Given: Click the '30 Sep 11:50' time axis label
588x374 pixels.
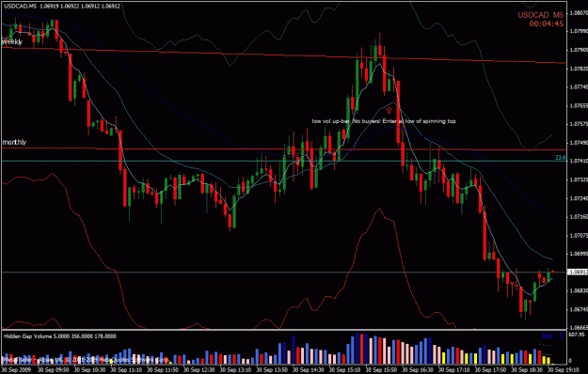Looking at the screenshot, I should click(162, 370).
